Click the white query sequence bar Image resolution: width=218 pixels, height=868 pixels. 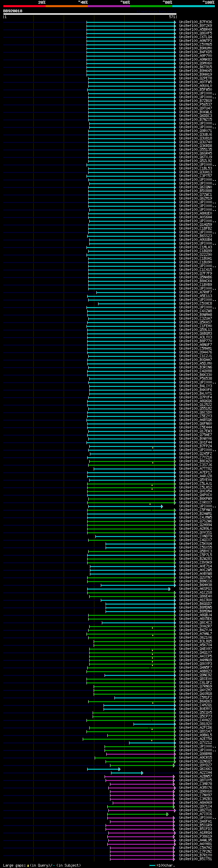(90, 14)
